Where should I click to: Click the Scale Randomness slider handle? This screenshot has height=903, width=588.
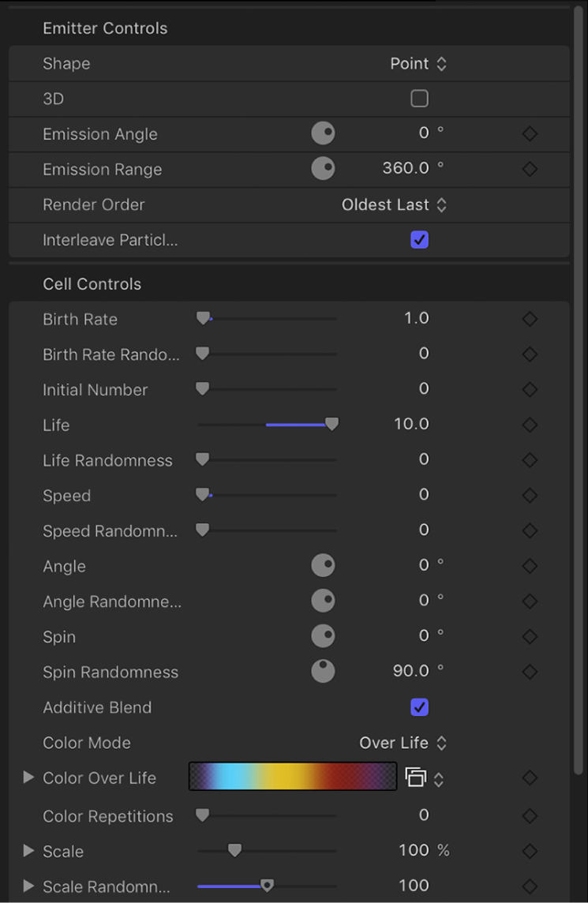[x=268, y=886]
